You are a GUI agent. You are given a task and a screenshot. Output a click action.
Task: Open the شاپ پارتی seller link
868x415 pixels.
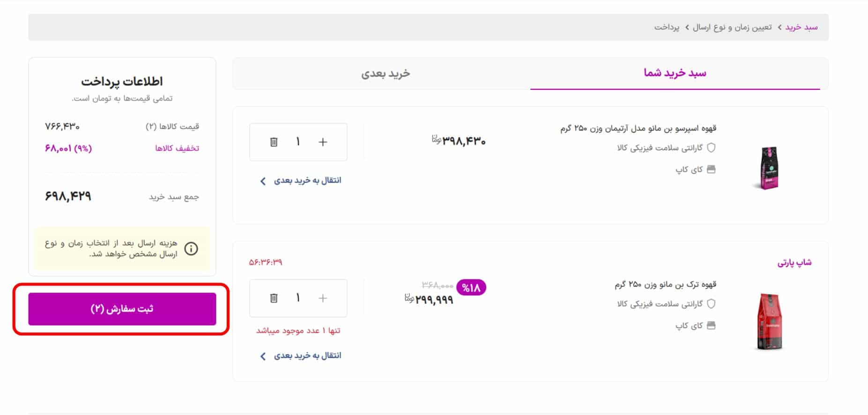tap(794, 262)
